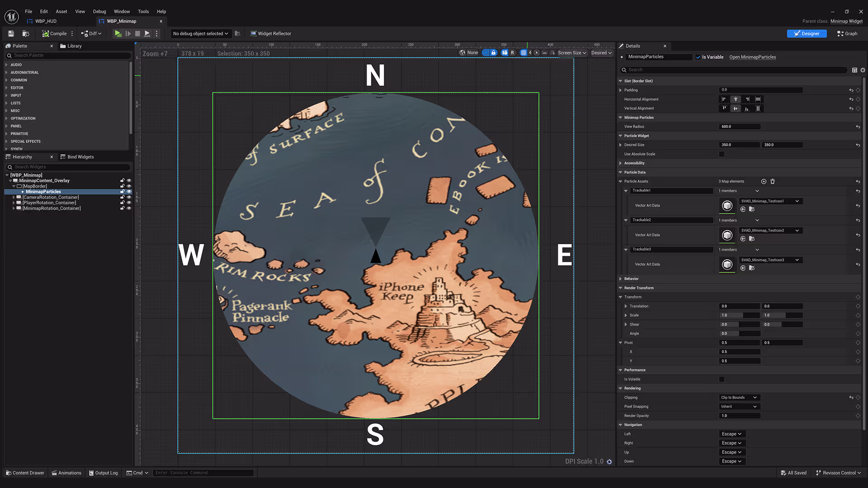The image size is (868, 488).
Task: Click the R button in designer toolbar
Action: click(x=513, y=52)
